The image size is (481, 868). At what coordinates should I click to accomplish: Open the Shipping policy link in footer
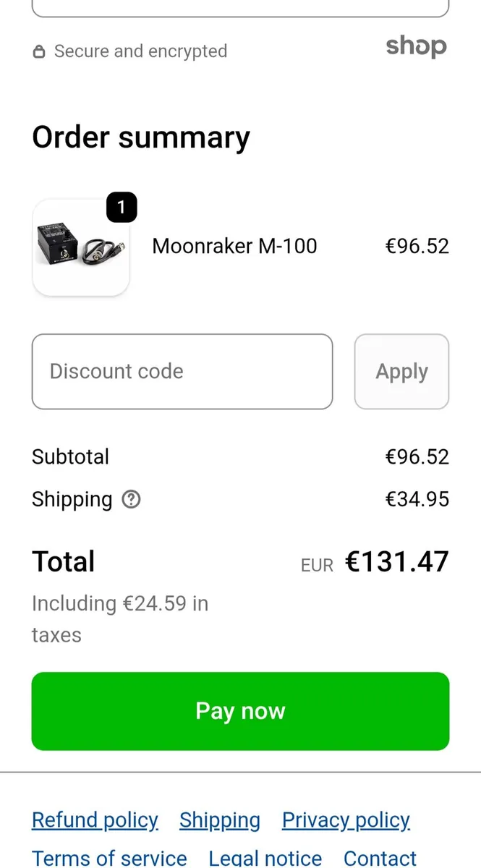point(220,820)
